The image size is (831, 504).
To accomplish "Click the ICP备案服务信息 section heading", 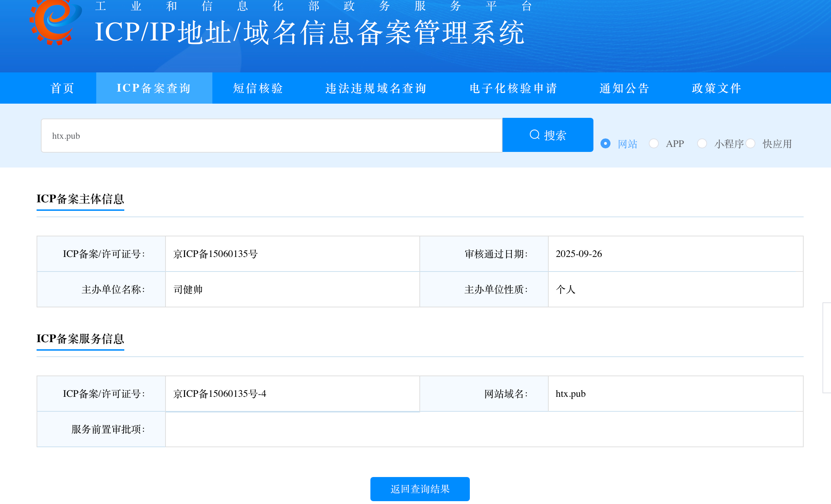I will coord(80,339).
